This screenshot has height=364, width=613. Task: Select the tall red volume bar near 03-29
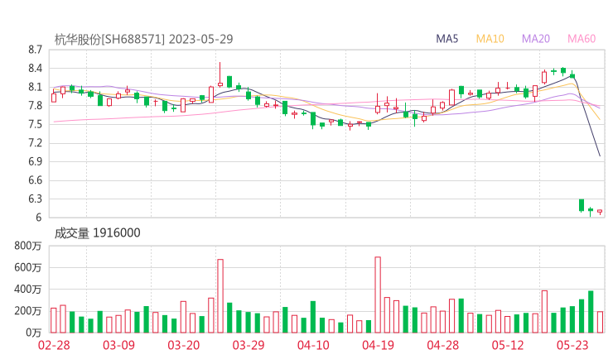pos(220,296)
